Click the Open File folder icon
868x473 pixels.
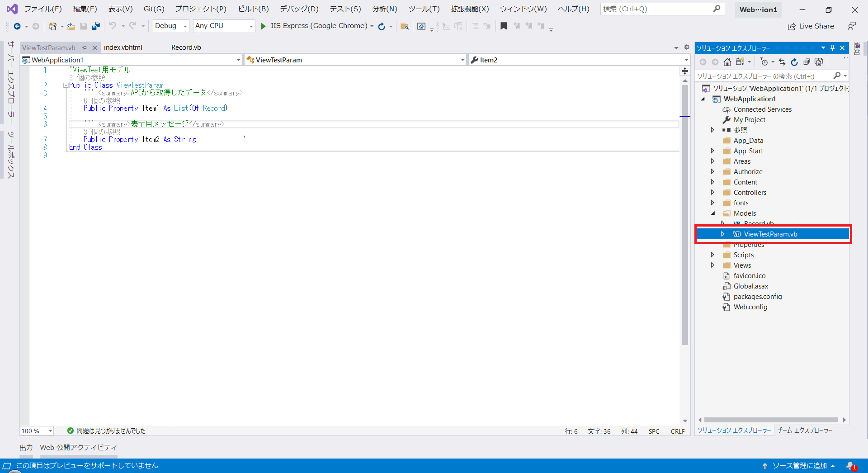pyautogui.click(x=71, y=26)
